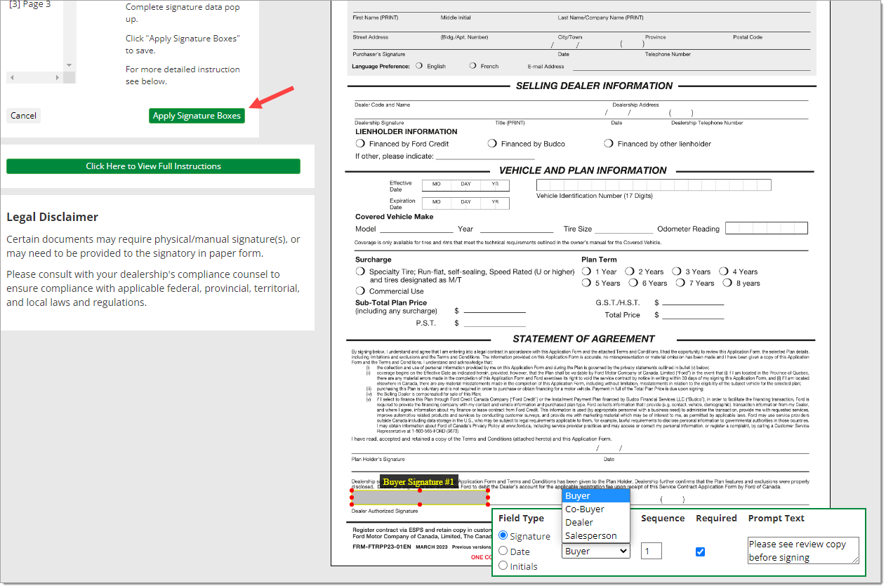Select 2 Years plan term

(630, 271)
